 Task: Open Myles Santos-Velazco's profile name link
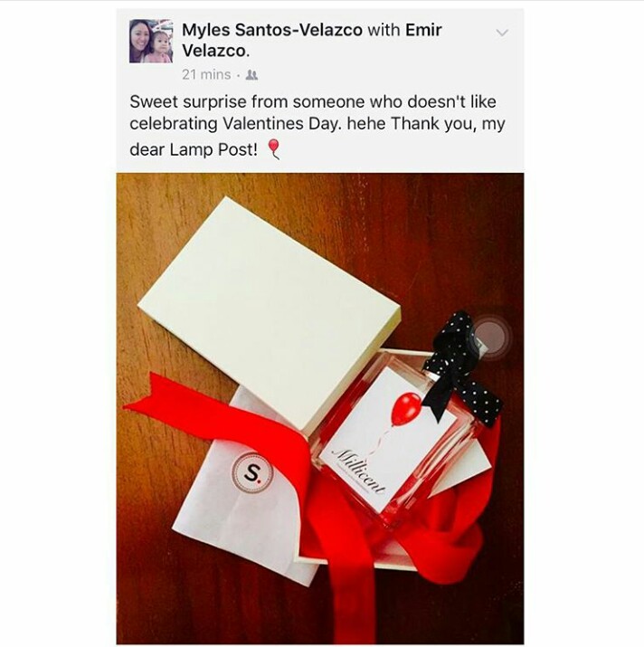pyautogui.click(x=272, y=30)
